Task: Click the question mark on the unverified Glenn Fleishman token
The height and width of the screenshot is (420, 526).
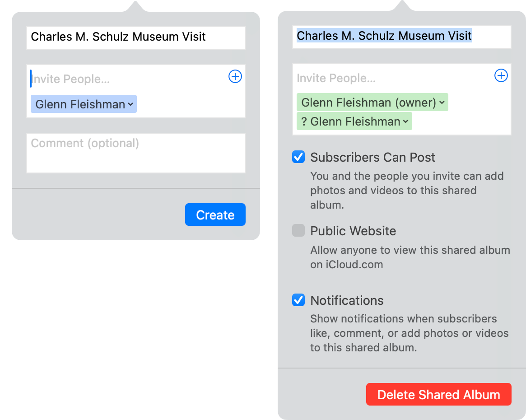Action: (304, 121)
